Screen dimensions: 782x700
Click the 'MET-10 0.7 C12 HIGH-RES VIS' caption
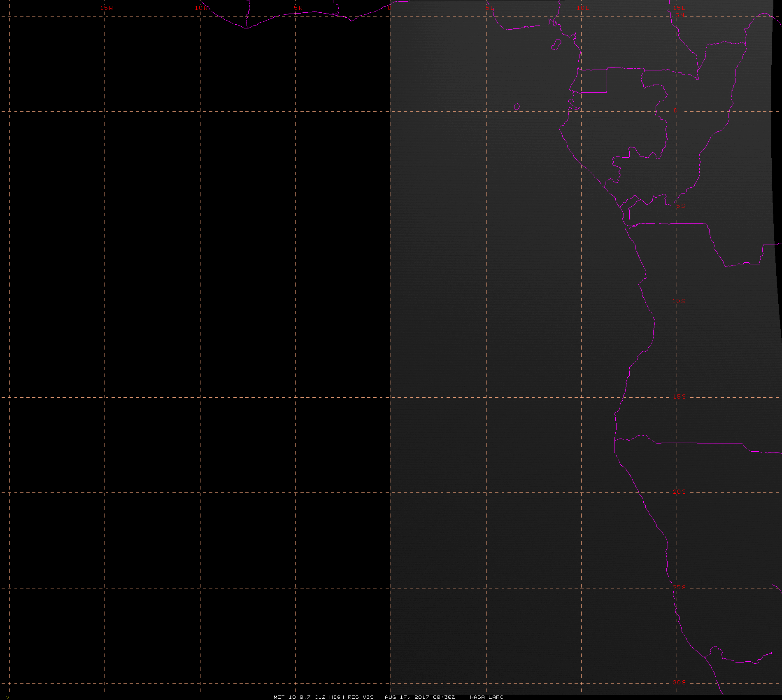(324, 697)
